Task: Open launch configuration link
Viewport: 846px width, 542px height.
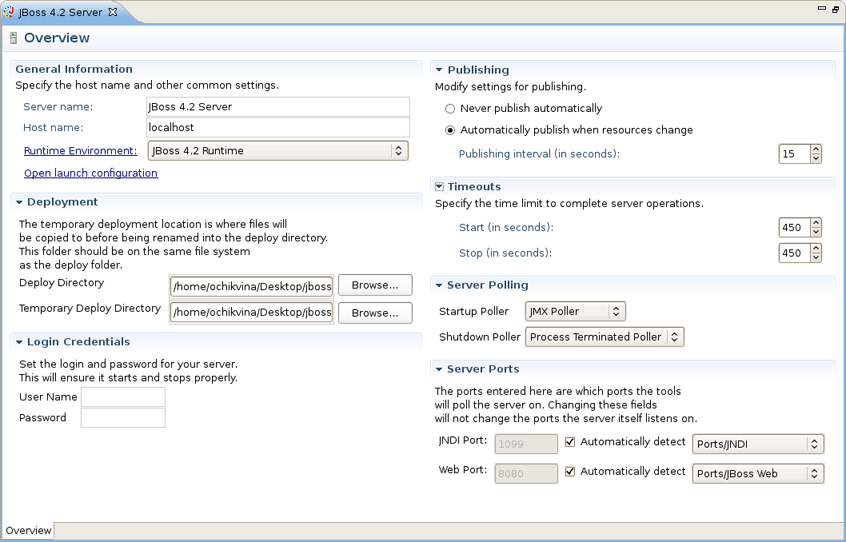Action: (x=90, y=173)
